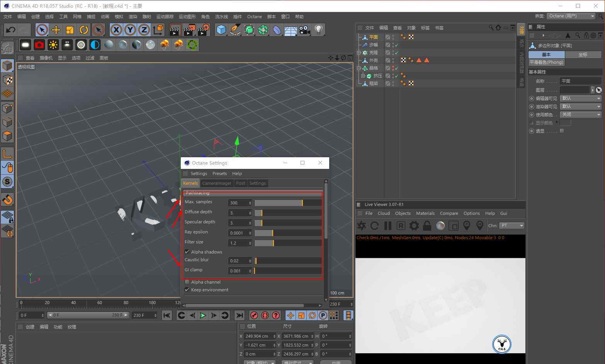This screenshot has height=364, width=605.
Task: Enable the magnet snap tool
Action: 7,200
